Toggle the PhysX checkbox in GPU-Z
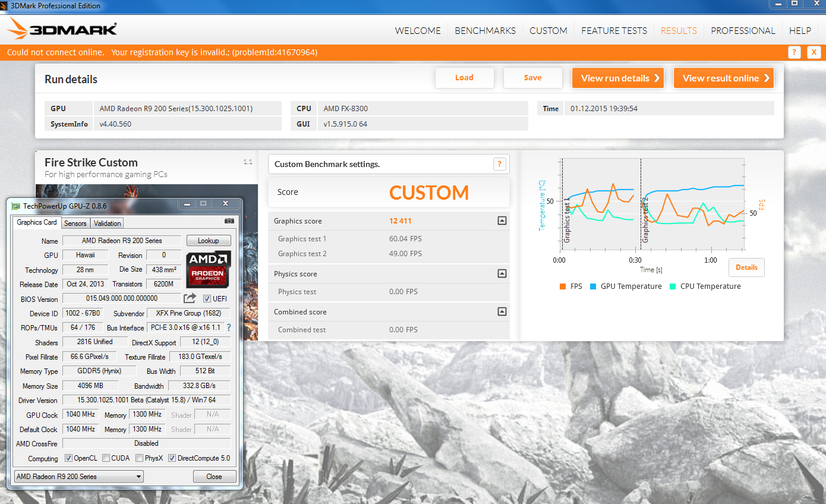This screenshot has width=826, height=504. coord(139,458)
